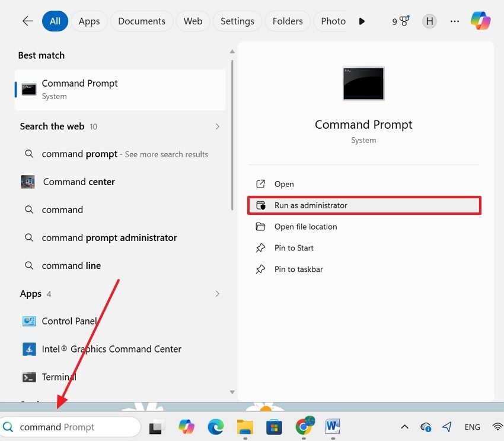This screenshot has height=441, width=504.
Task: Click the search icon beside 'command'
Action: (29, 210)
